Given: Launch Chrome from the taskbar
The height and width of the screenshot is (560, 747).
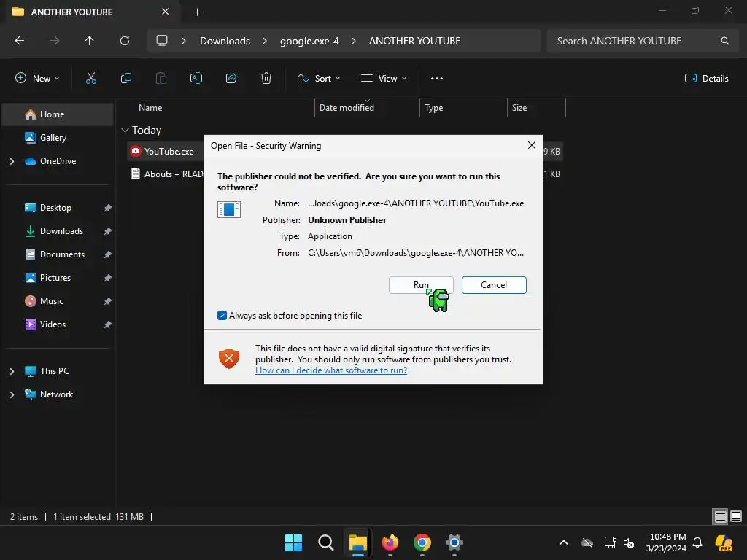Looking at the screenshot, I should click(422, 542).
